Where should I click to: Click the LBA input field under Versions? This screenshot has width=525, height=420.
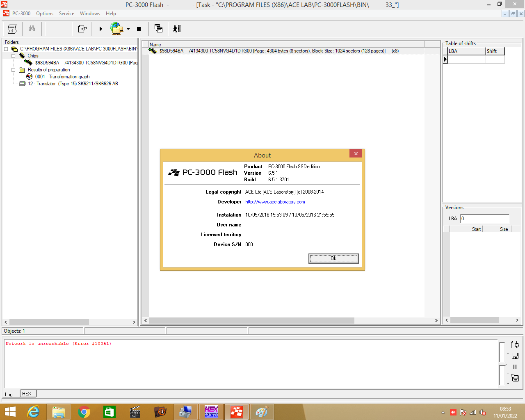(484, 219)
